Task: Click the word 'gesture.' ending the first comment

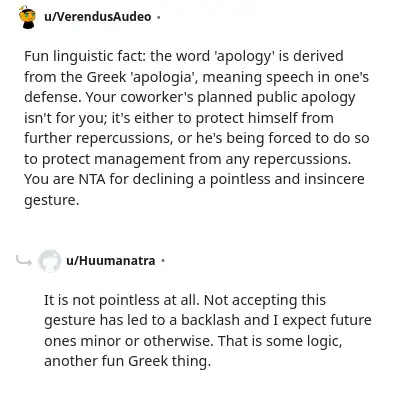Action: (x=52, y=200)
